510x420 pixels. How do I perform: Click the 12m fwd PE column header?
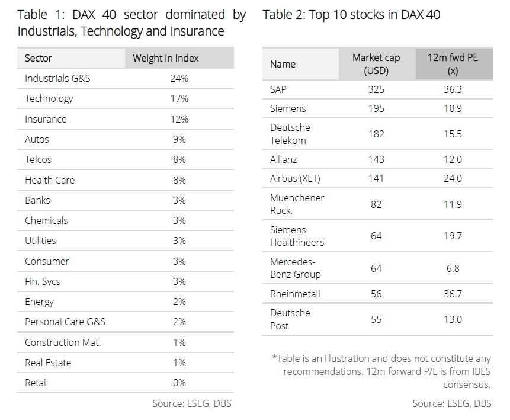click(453, 64)
